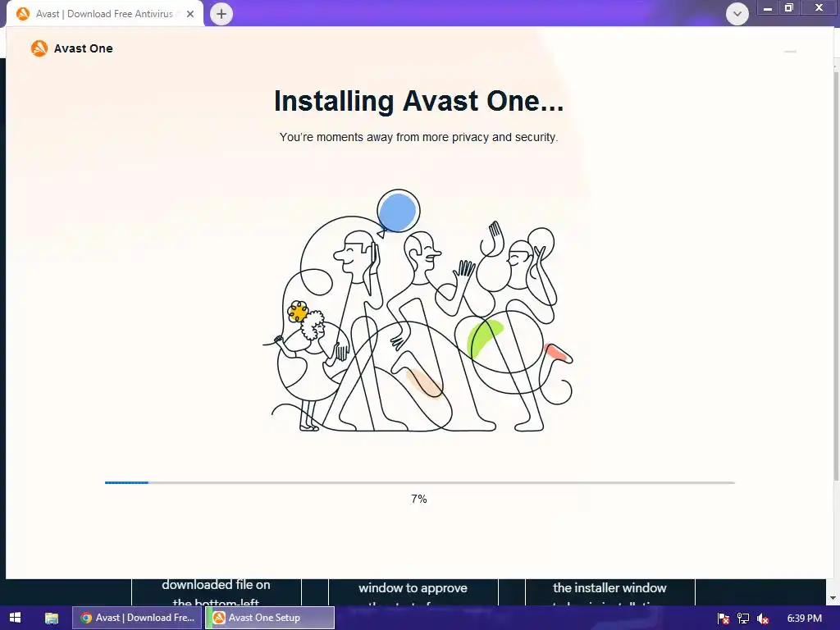Close the Avast browser tab

[190, 14]
